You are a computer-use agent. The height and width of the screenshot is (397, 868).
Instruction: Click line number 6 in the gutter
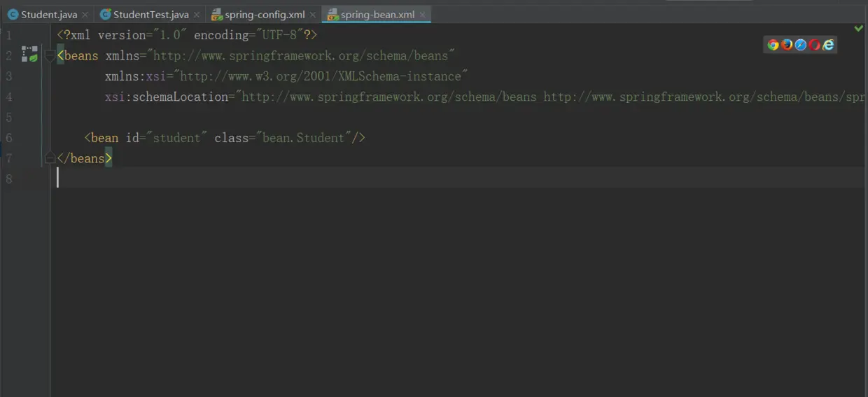click(8, 138)
